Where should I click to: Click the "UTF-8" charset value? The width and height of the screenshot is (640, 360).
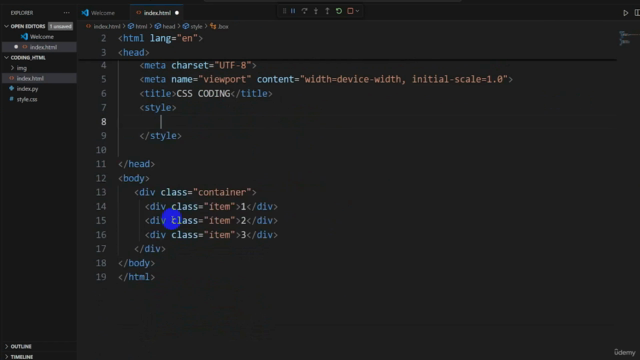point(233,65)
